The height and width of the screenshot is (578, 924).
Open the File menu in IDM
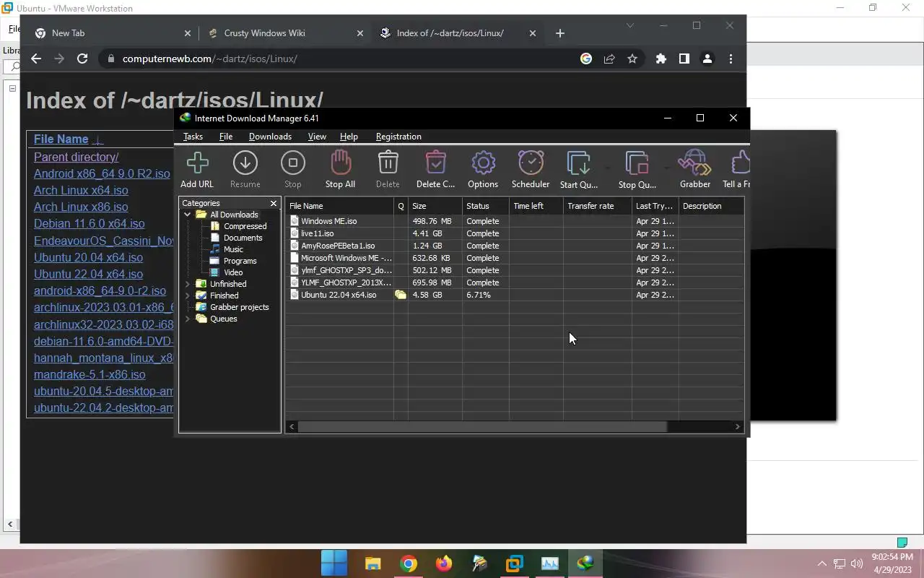226,137
